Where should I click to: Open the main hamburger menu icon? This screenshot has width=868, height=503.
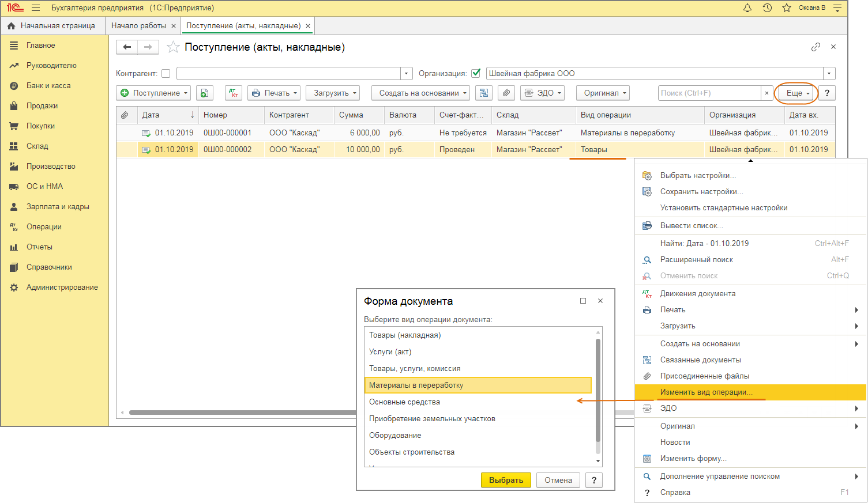click(36, 8)
